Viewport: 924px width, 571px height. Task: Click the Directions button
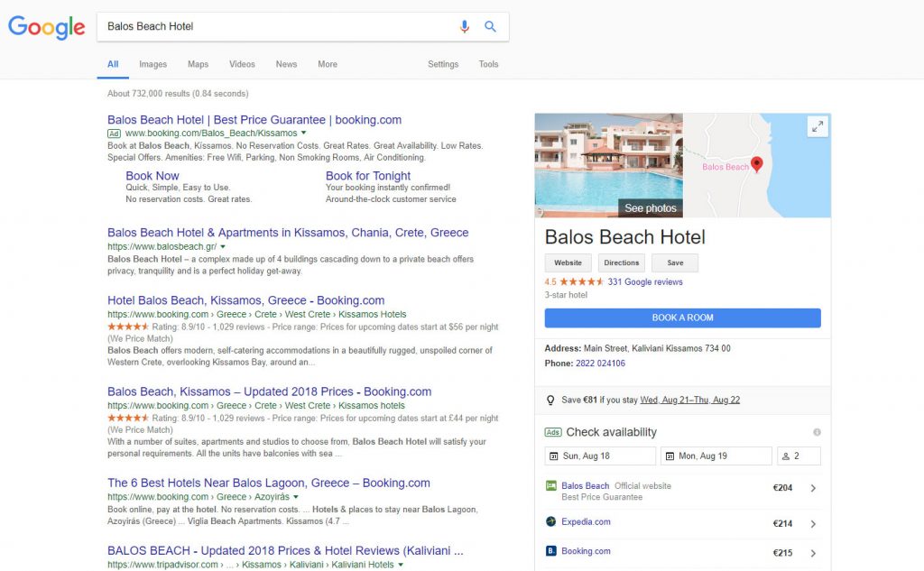(x=621, y=262)
